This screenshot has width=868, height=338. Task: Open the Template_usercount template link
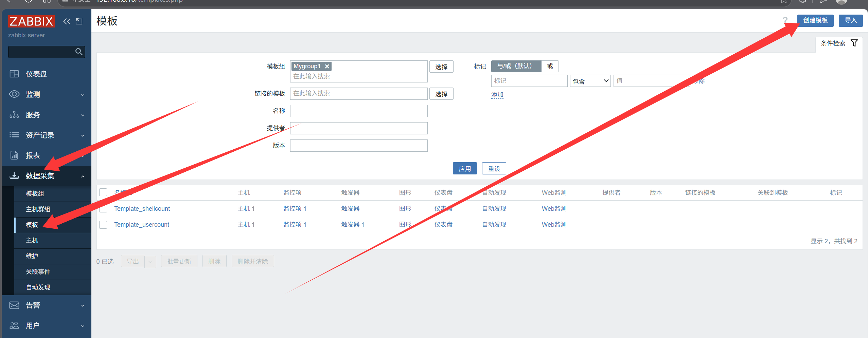(142, 225)
